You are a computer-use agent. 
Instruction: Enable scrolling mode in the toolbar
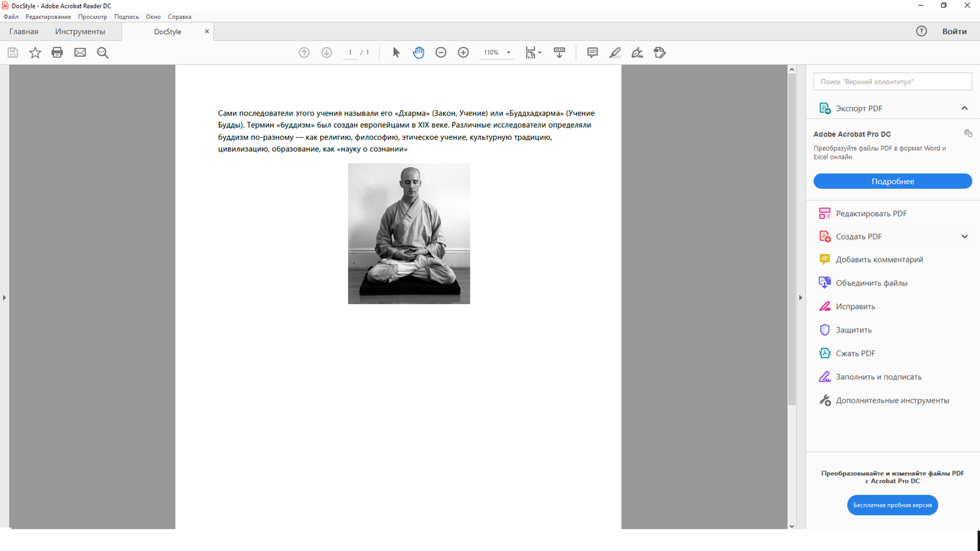point(559,53)
